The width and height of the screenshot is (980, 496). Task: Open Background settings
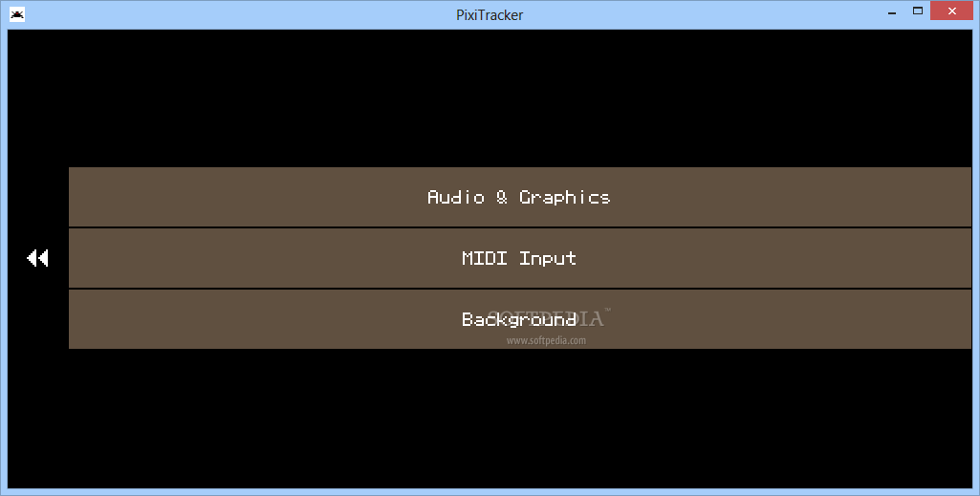click(519, 319)
